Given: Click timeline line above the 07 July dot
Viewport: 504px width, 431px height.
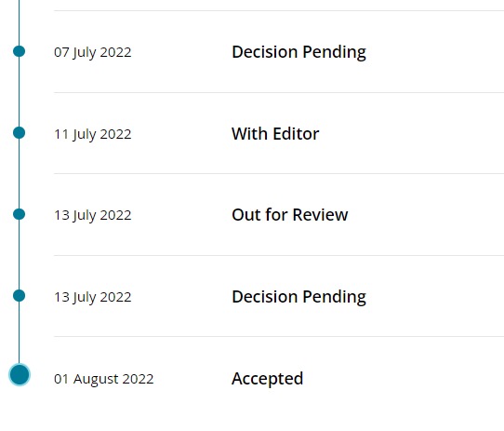Looking at the screenshot, I should [19, 22].
